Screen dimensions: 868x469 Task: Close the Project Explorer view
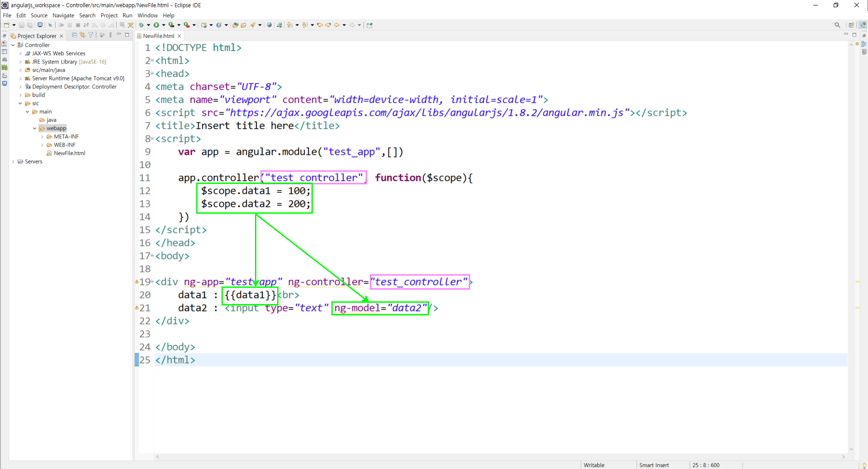point(61,36)
